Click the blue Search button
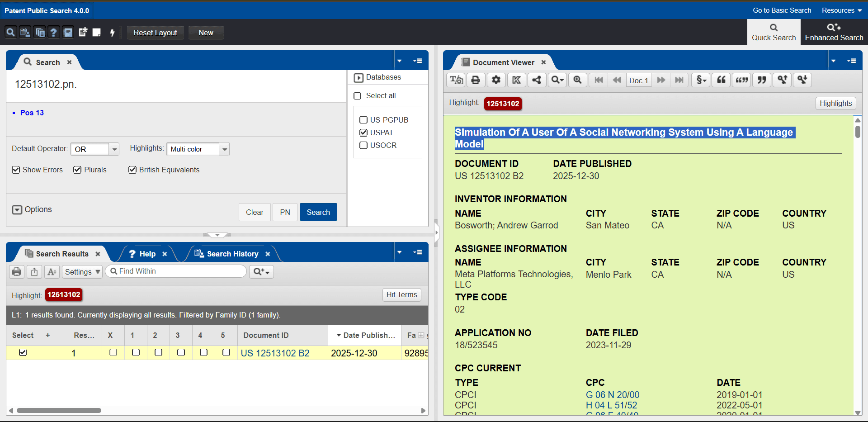The image size is (868, 422). [318, 212]
